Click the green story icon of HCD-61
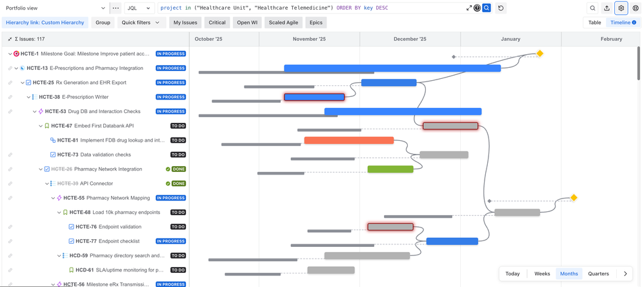 coord(72,270)
